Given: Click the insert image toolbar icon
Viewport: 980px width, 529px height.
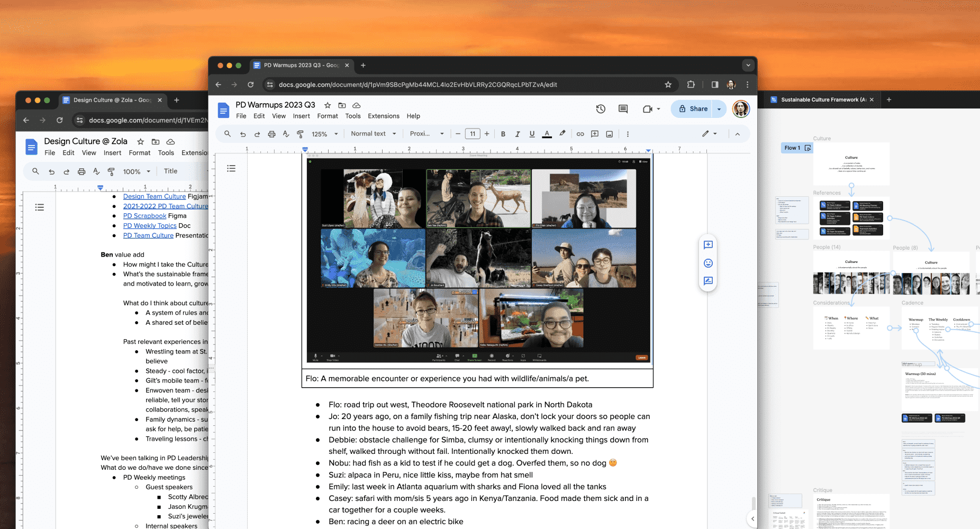Looking at the screenshot, I should 609,134.
